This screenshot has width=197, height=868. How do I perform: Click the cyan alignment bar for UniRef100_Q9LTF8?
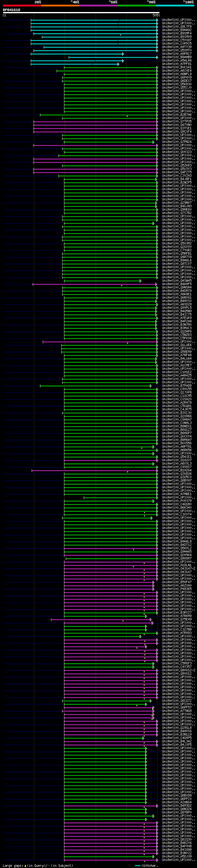click(x=94, y=27)
